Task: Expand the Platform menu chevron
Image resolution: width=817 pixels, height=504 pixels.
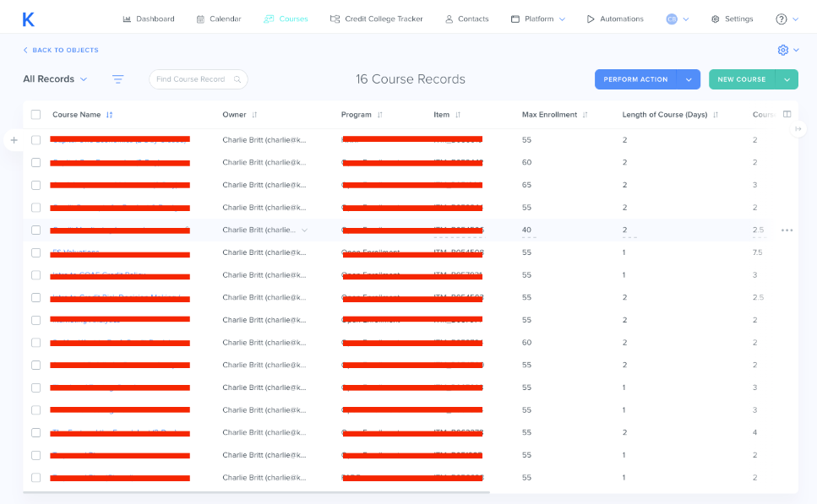Action: pyautogui.click(x=562, y=19)
